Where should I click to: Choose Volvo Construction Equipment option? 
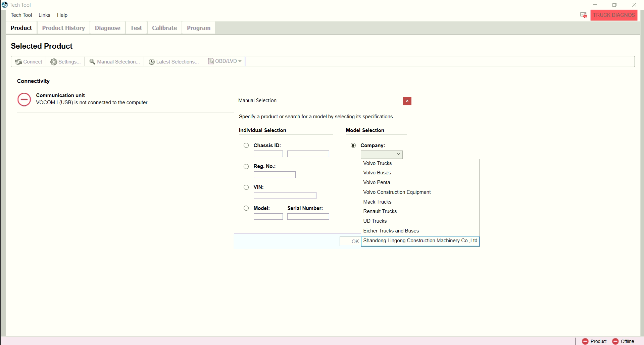click(x=420, y=192)
